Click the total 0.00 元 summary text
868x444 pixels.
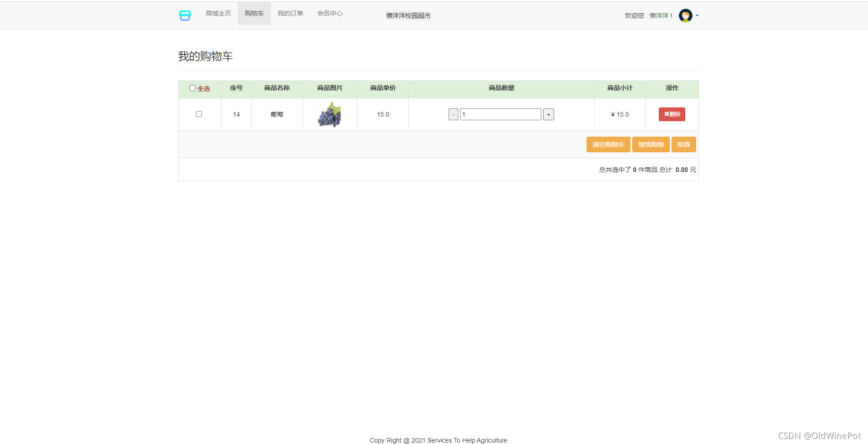pyautogui.click(x=686, y=170)
